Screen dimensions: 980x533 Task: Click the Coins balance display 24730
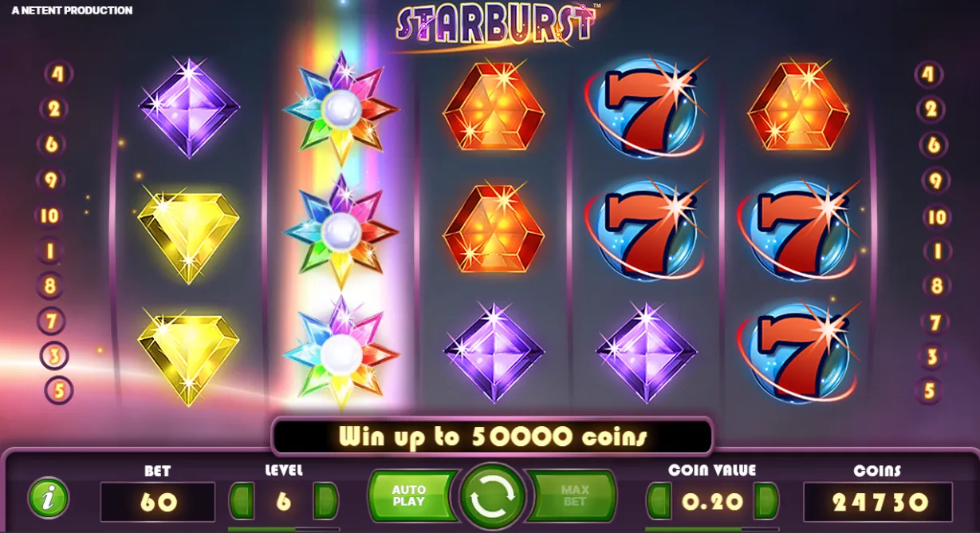(x=878, y=502)
